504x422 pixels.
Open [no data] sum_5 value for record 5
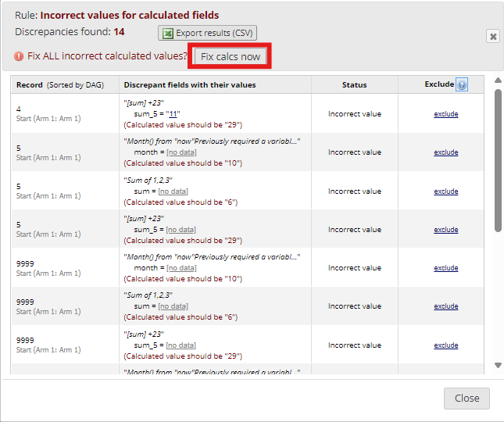pyautogui.click(x=181, y=230)
